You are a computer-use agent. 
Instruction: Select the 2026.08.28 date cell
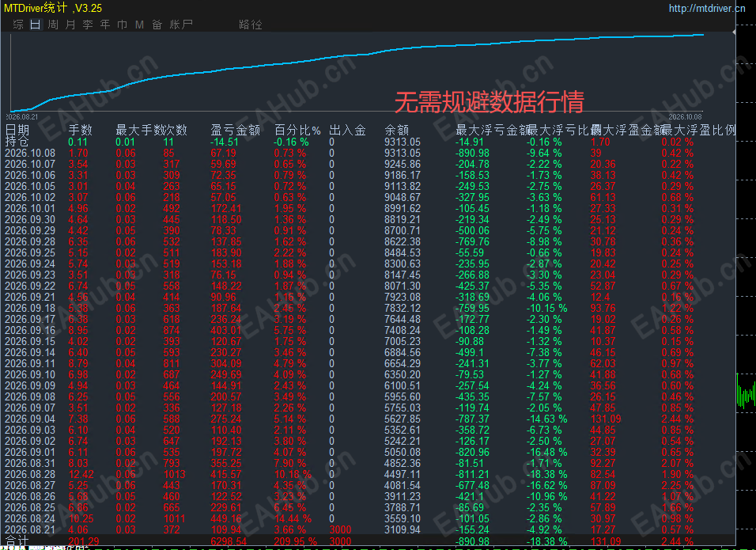tap(30, 475)
